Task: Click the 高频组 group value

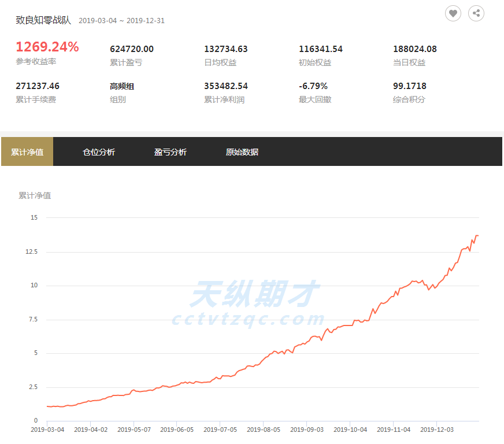Action: coord(122,86)
